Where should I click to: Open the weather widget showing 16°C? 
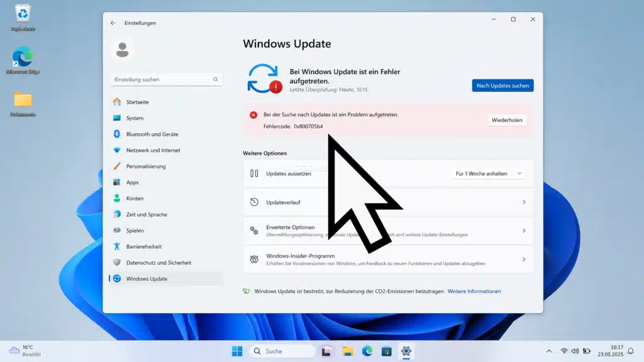click(25, 351)
